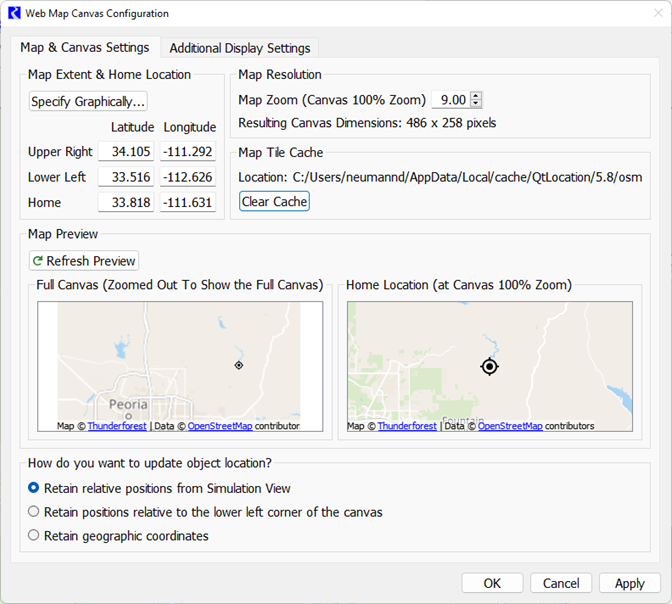
Task: Choose Retain geographic coordinates option
Action: coord(34,536)
